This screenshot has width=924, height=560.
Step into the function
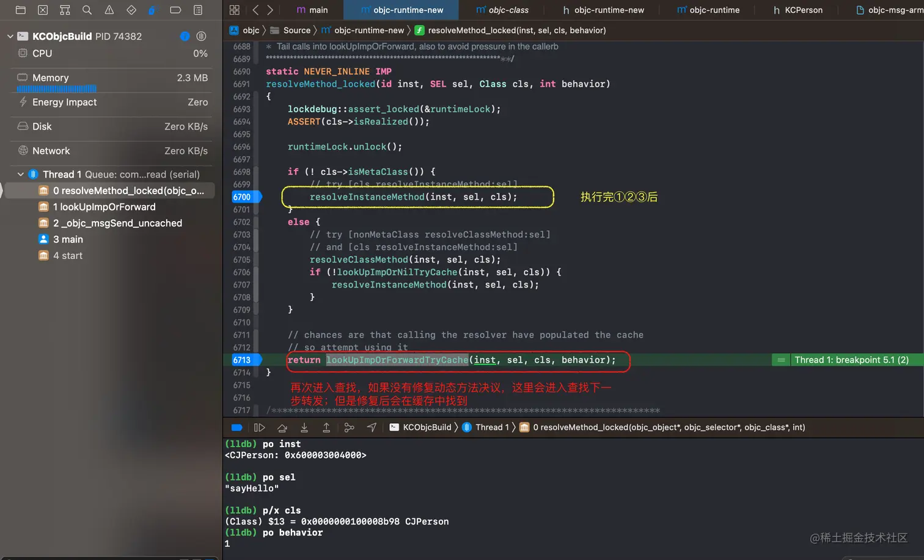[x=304, y=427]
